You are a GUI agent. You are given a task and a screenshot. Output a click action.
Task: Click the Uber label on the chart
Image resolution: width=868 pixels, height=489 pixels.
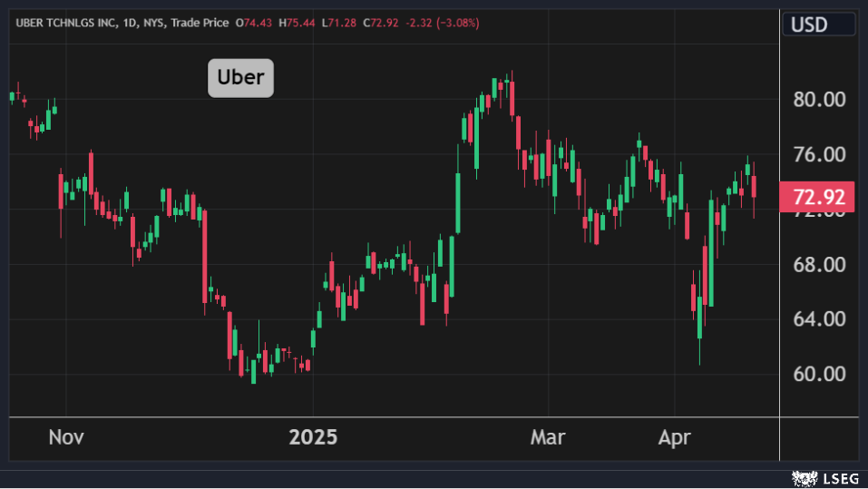(x=240, y=78)
